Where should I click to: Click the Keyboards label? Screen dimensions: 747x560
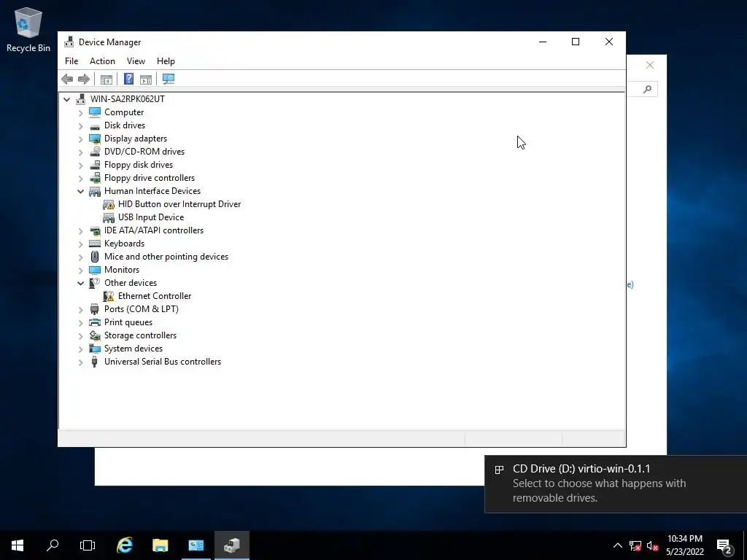point(124,244)
